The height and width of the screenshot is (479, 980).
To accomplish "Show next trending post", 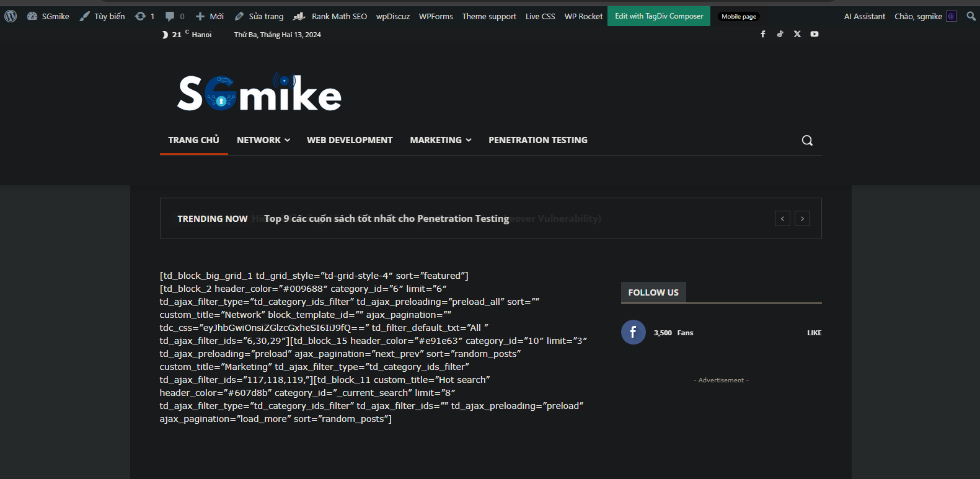I will tap(802, 219).
